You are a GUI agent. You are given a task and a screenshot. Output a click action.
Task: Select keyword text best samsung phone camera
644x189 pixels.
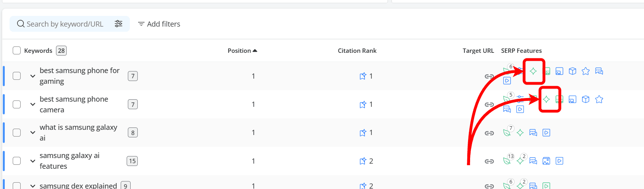74,104
